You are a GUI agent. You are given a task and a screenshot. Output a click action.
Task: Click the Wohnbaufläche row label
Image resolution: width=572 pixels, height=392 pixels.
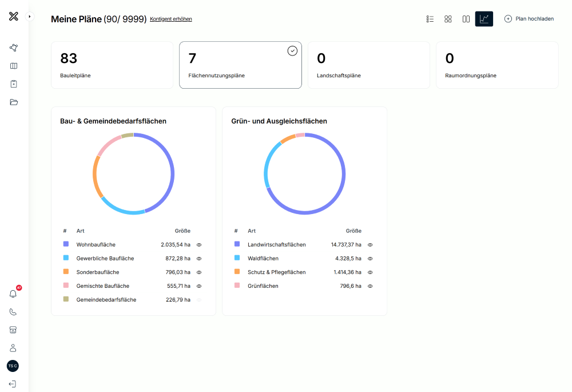coord(96,244)
